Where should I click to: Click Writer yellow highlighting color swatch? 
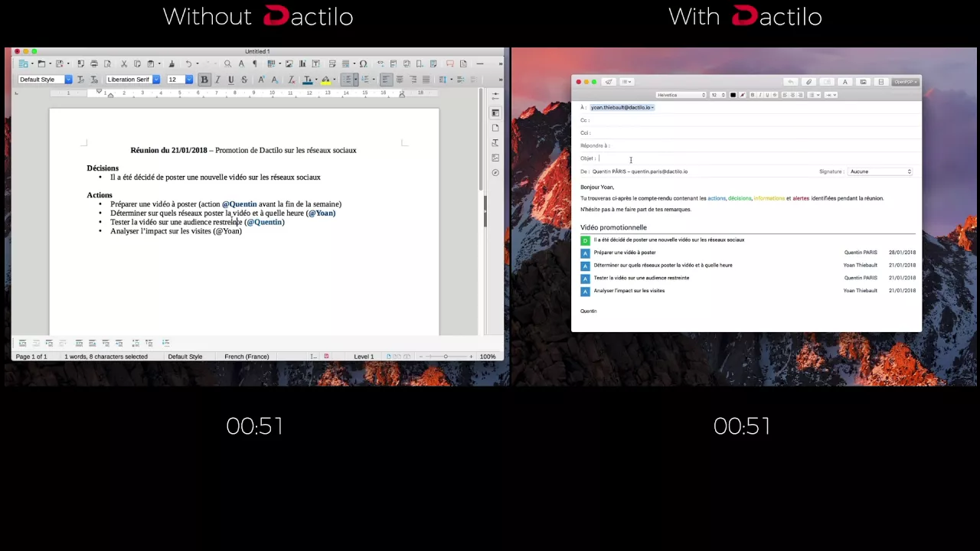tap(325, 80)
